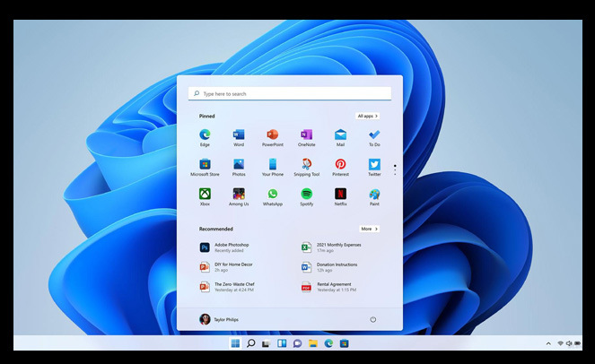Click the Type here to search field
The height and width of the screenshot is (364, 595).
click(x=290, y=93)
